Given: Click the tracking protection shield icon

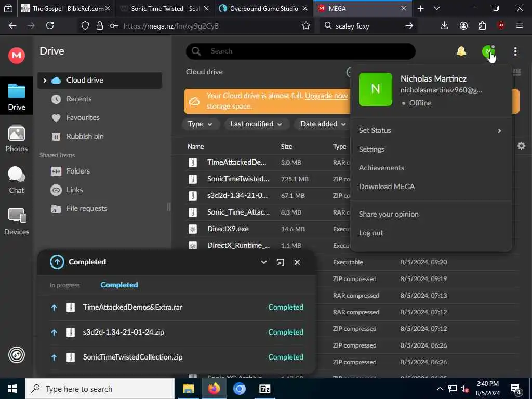Looking at the screenshot, I should (85, 26).
